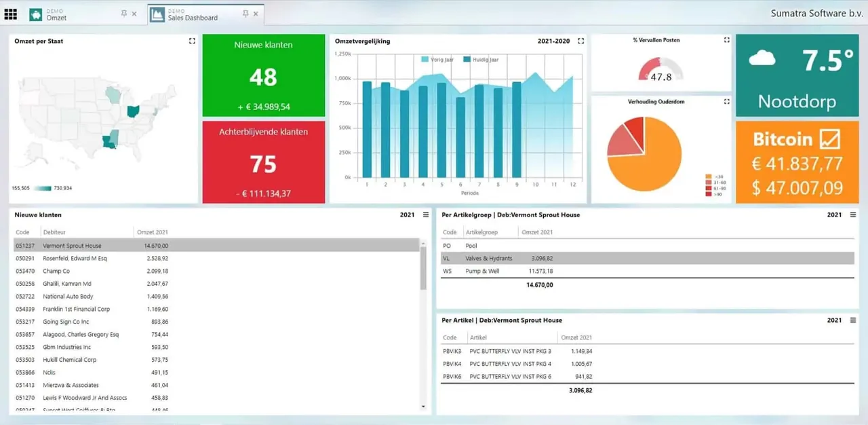Maximize the % Vervallen Posten gauge
The image size is (868, 425).
(x=727, y=40)
